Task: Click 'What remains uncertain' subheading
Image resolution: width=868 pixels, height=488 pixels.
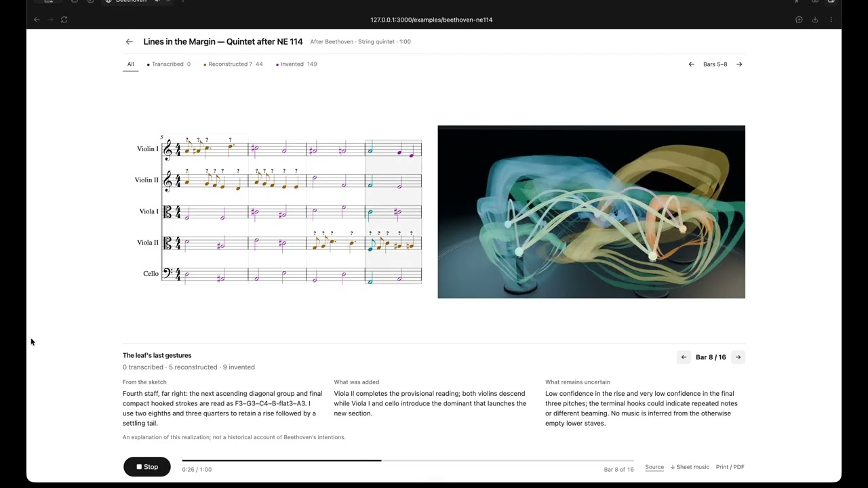Action: (x=578, y=382)
